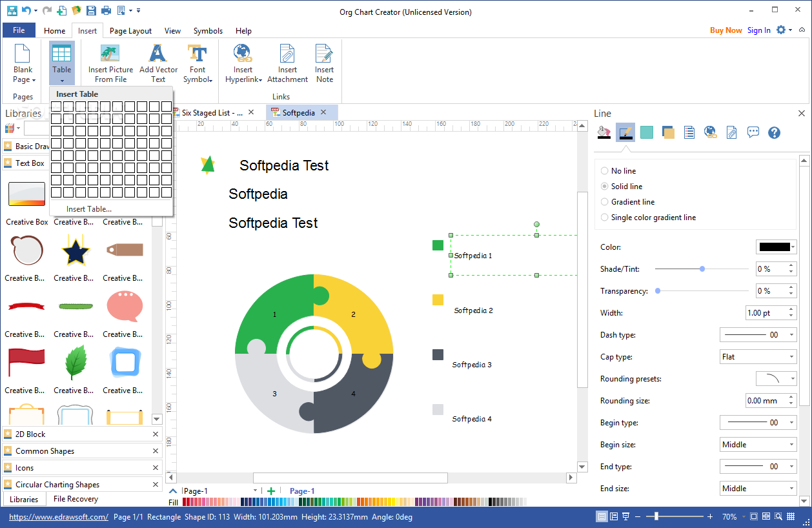Select the Line pen panel icon
Screen dimensions: 812x528
[625, 132]
